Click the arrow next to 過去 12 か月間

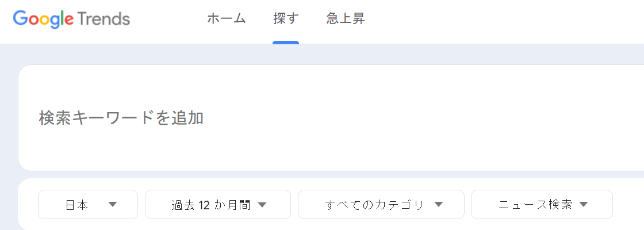262,205
